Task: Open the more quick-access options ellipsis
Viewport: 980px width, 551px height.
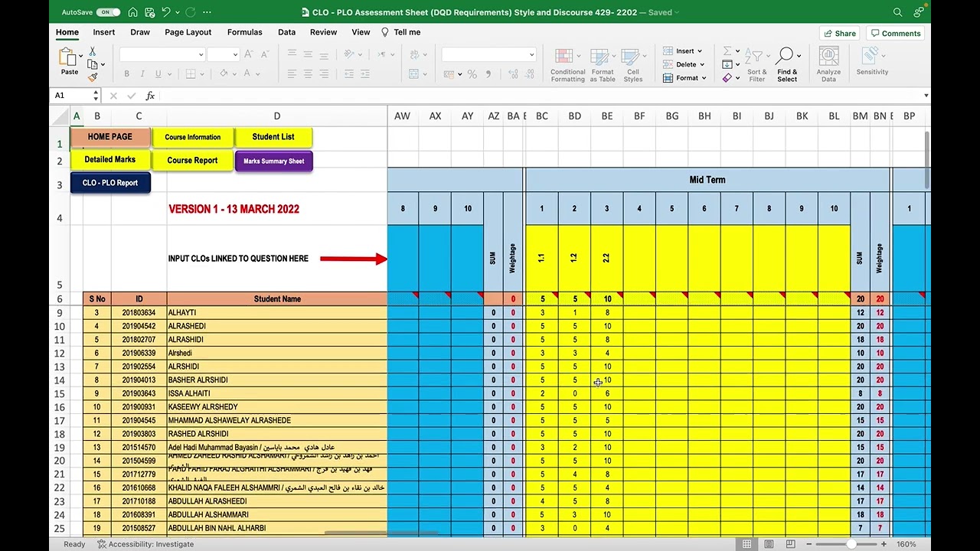Action: click(207, 12)
